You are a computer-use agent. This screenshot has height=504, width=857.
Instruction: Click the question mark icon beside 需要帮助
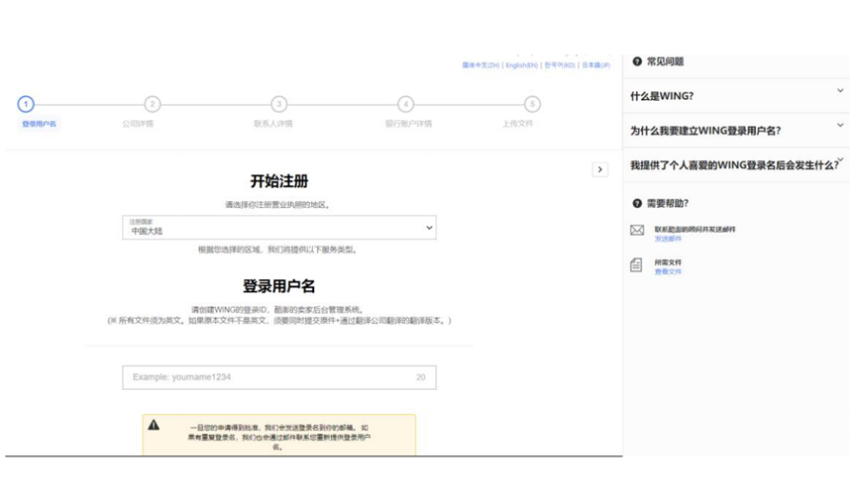pos(637,203)
